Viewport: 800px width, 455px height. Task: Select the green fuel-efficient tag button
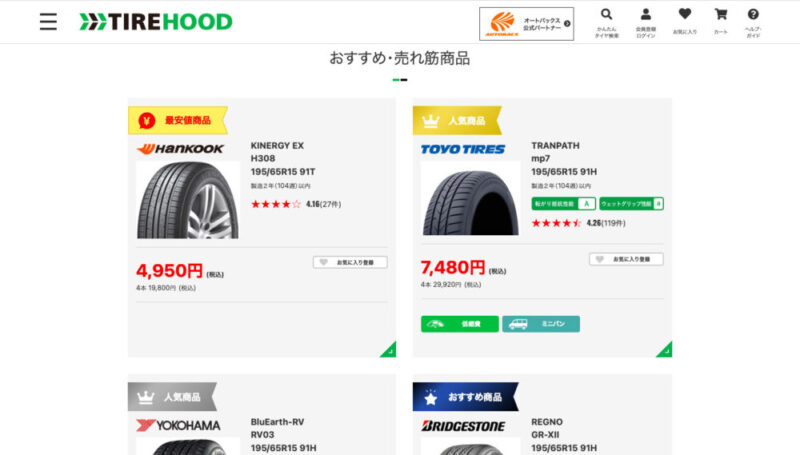click(x=460, y=324)
